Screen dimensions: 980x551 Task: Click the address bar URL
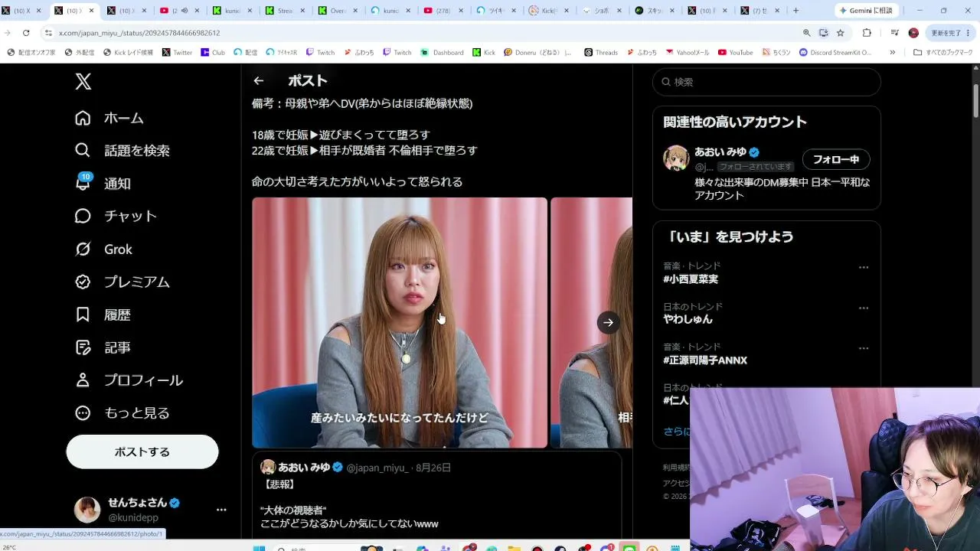(x=139, y=33)
